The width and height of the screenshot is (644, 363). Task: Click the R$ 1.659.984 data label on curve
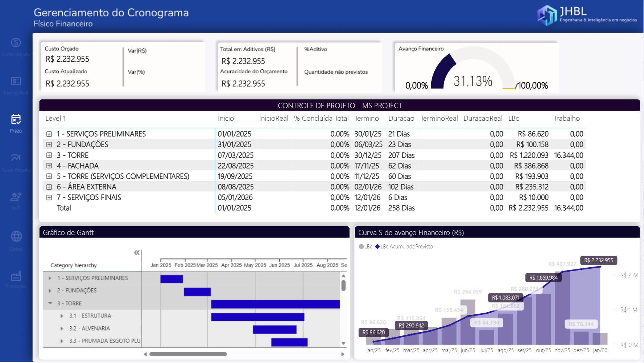coord(543,277)
